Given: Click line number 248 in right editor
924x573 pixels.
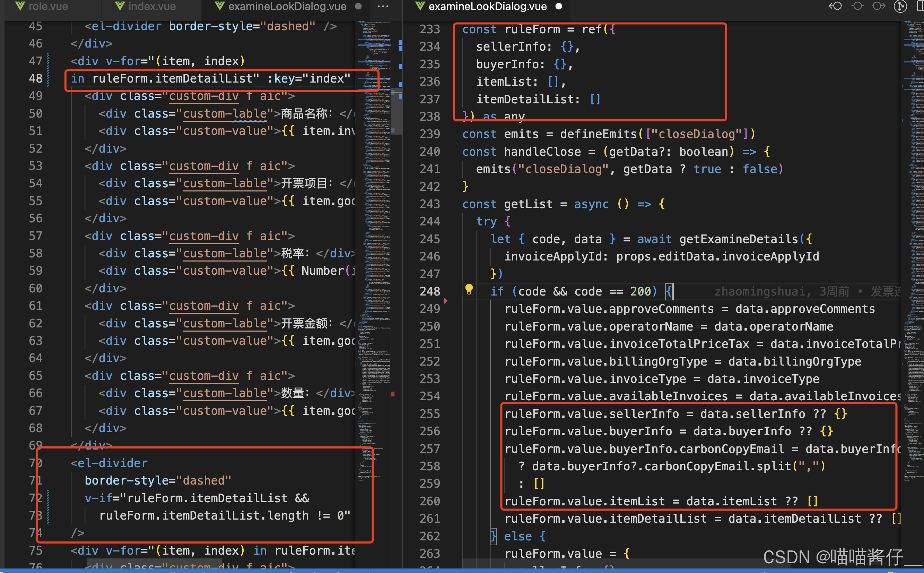Looking at the screenshot, I should (x=430, y=291).
